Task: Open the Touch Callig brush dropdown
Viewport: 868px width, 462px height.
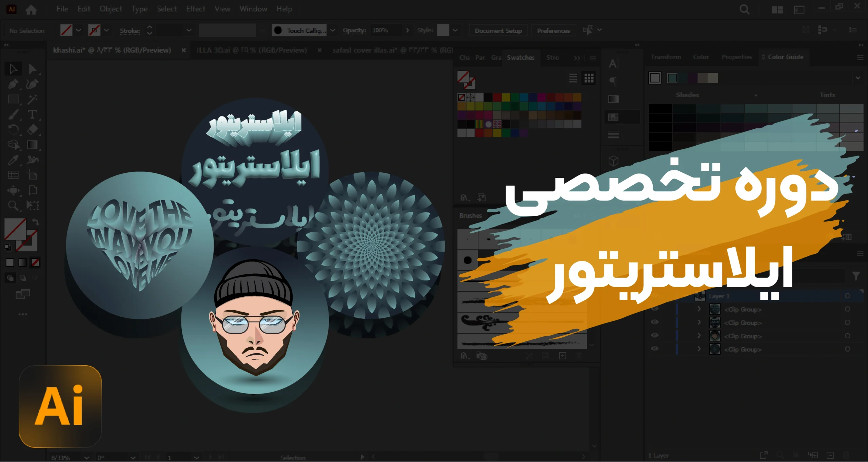Action: tap(333, 30)
